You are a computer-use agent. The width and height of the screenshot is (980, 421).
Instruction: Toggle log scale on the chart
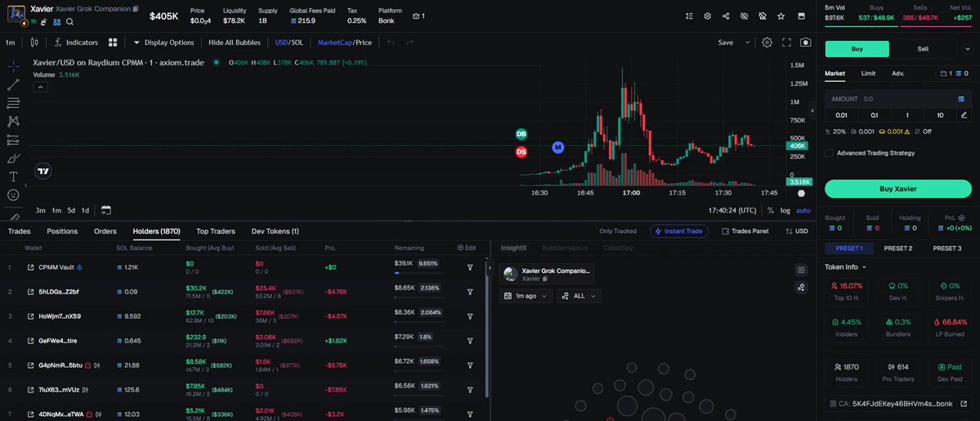click(785, 210)
